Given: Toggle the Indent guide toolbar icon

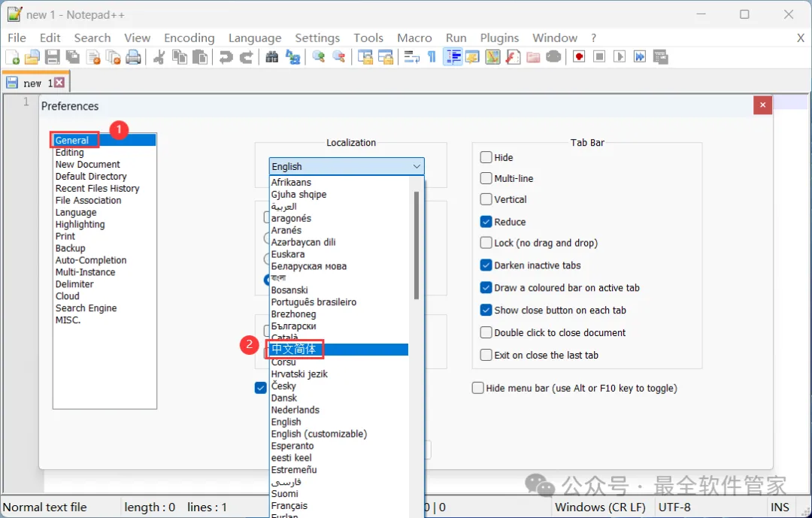Looking at the screenshot, I should pyautogui.click(x=453, y=56).
